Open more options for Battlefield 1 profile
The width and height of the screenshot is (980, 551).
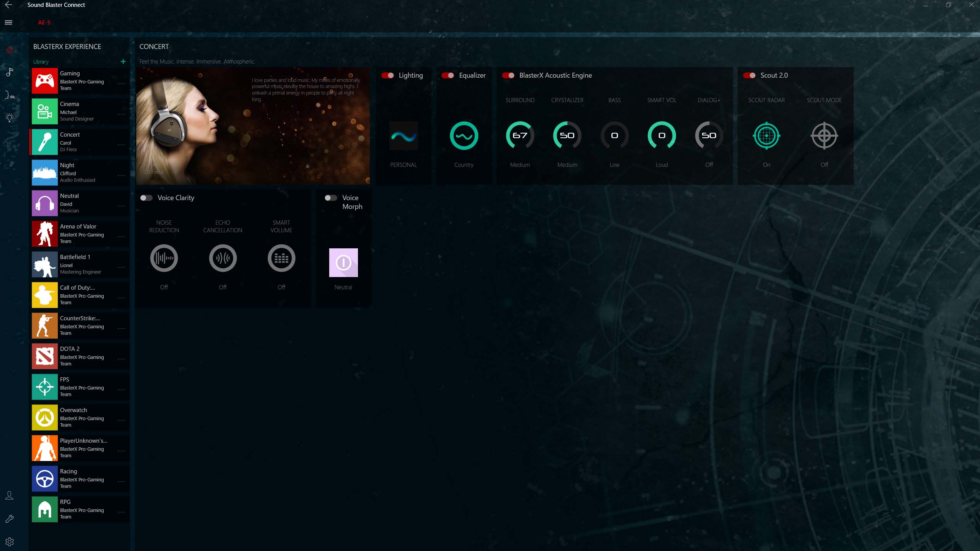[x=121, y=267]
